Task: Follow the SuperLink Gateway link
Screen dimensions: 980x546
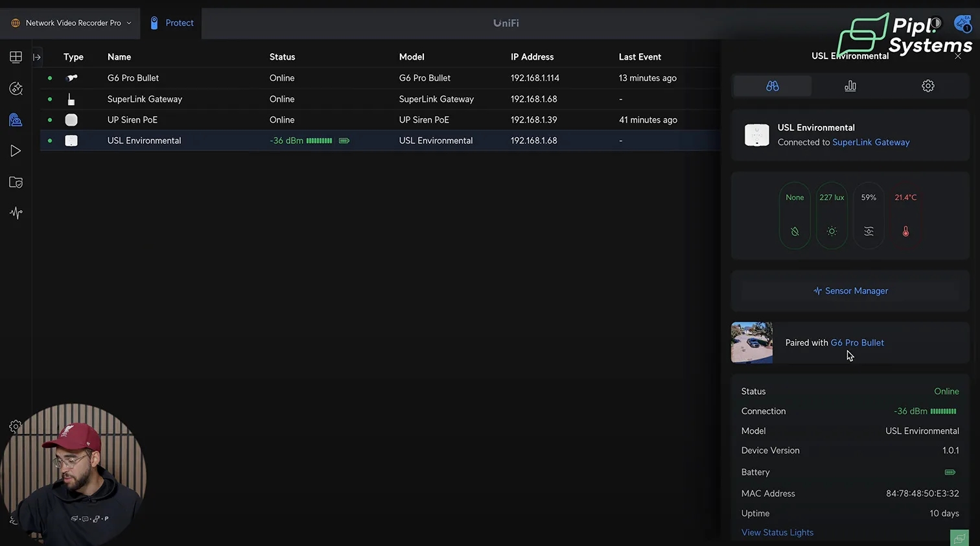Action: point(870,142)
